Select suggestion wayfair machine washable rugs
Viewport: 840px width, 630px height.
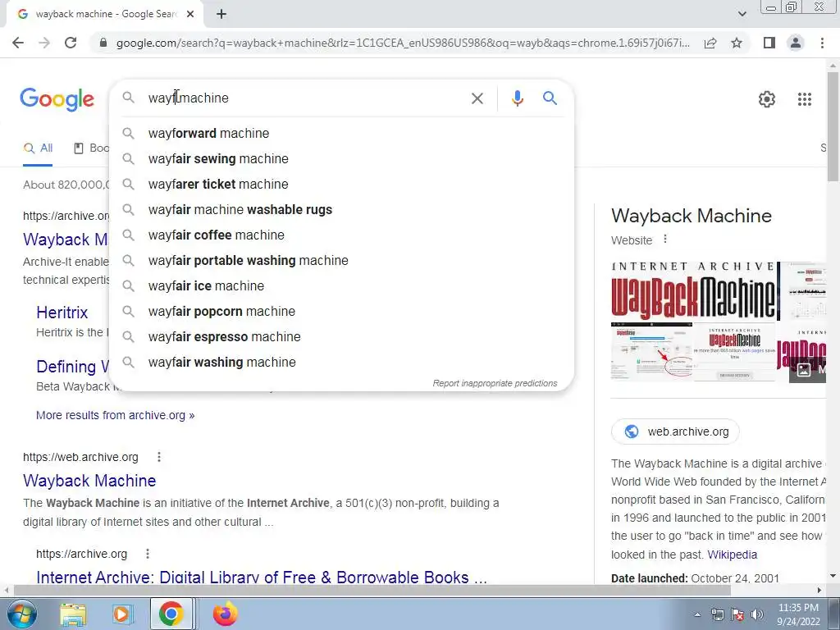[341, 209]
